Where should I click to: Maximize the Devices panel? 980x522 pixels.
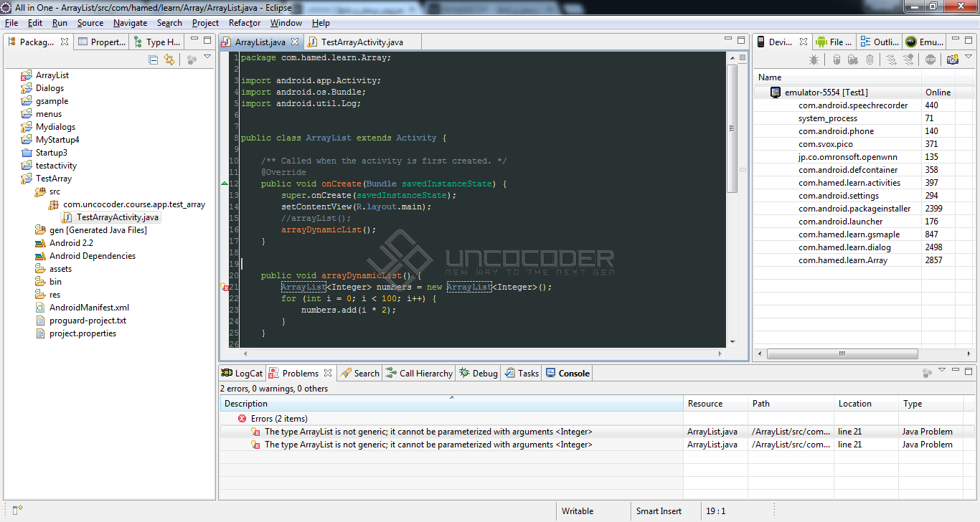tap(970, 41)
